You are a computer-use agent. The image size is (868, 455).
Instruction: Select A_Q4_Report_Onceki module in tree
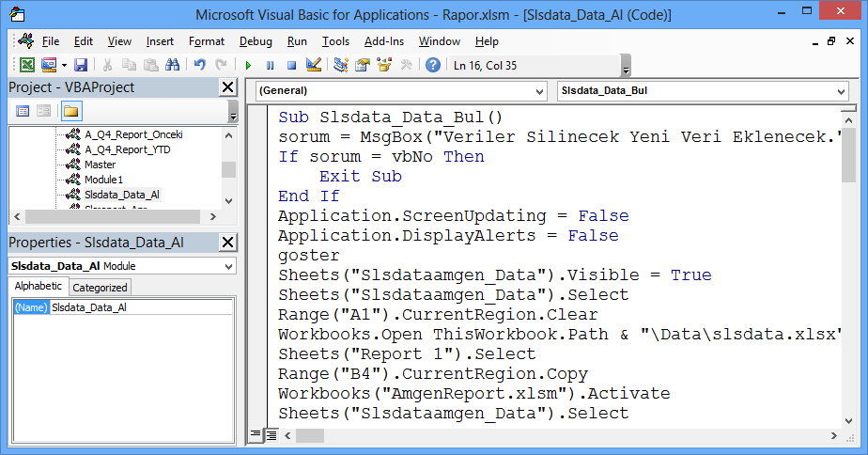coord(133,134)
